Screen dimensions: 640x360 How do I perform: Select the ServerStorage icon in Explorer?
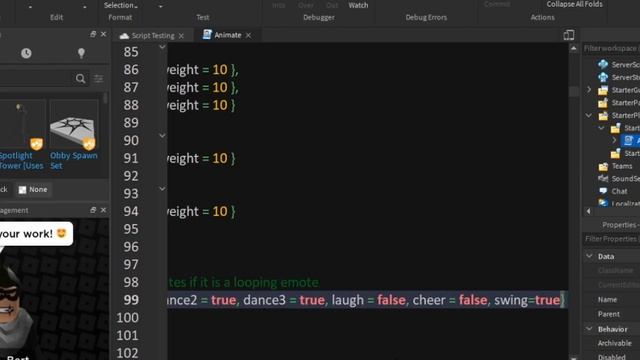tap(603, 77)
